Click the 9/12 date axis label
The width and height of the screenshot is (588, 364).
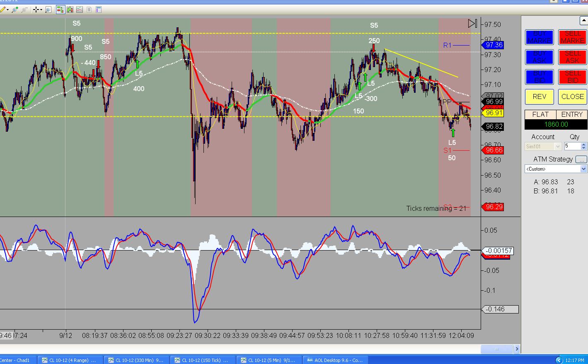click(x=65, y=335)
